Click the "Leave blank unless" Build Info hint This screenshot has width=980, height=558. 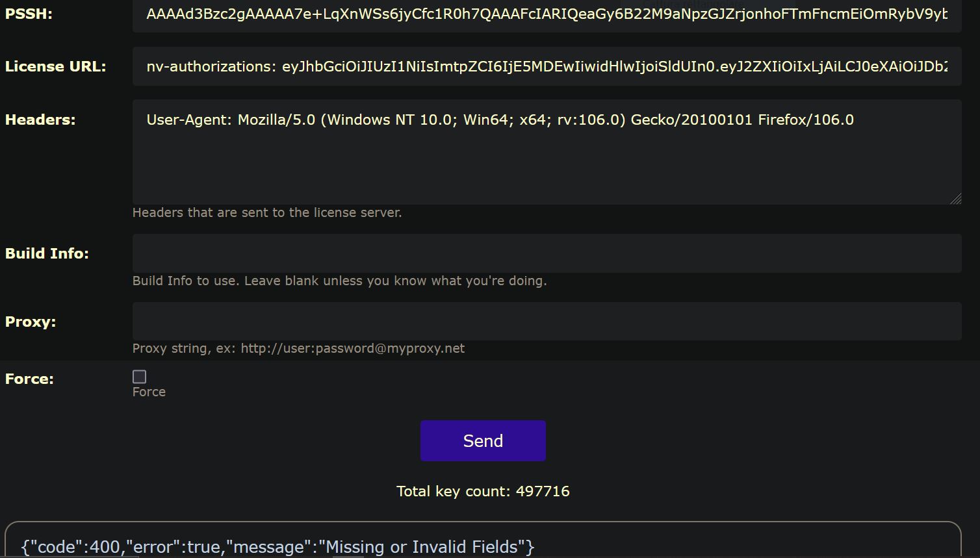[x=339, y=281]
